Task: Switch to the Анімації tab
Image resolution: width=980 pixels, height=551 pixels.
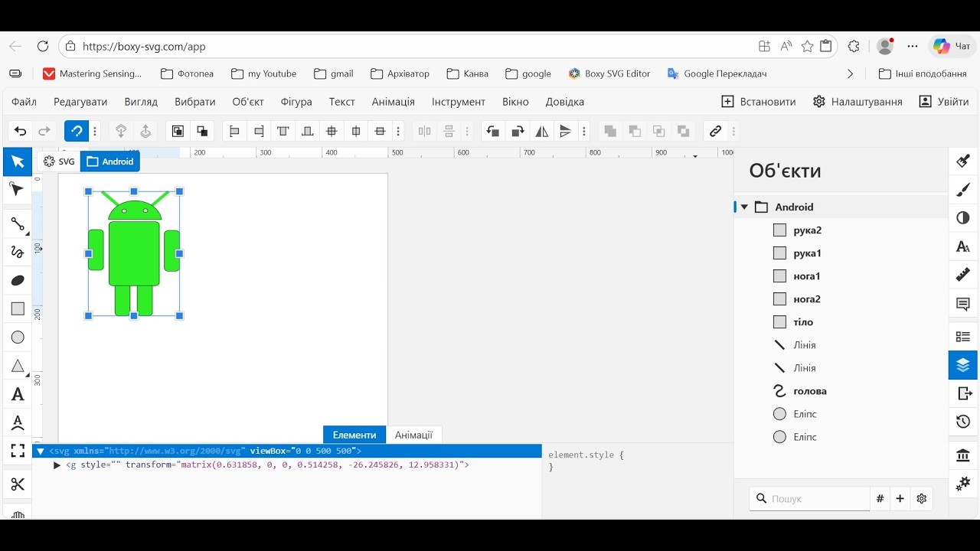Action: [x=413, y=435]
